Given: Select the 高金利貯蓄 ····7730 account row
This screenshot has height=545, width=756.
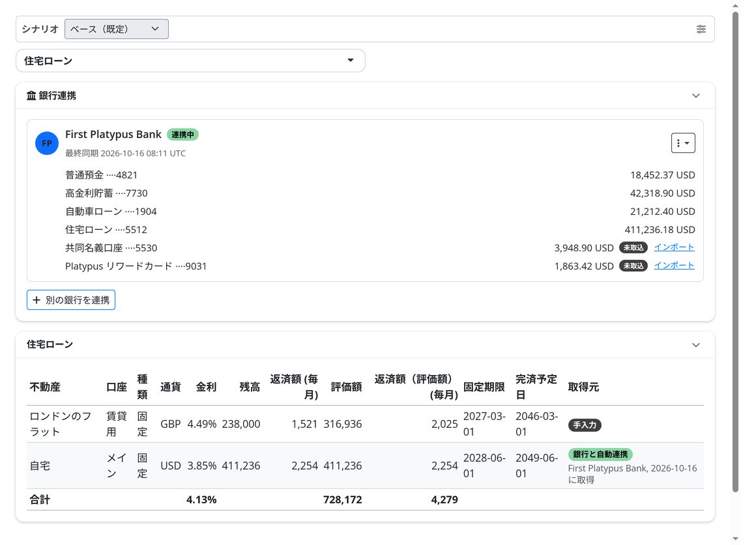Looking at the screenshot, I should [x=380, y=193].
